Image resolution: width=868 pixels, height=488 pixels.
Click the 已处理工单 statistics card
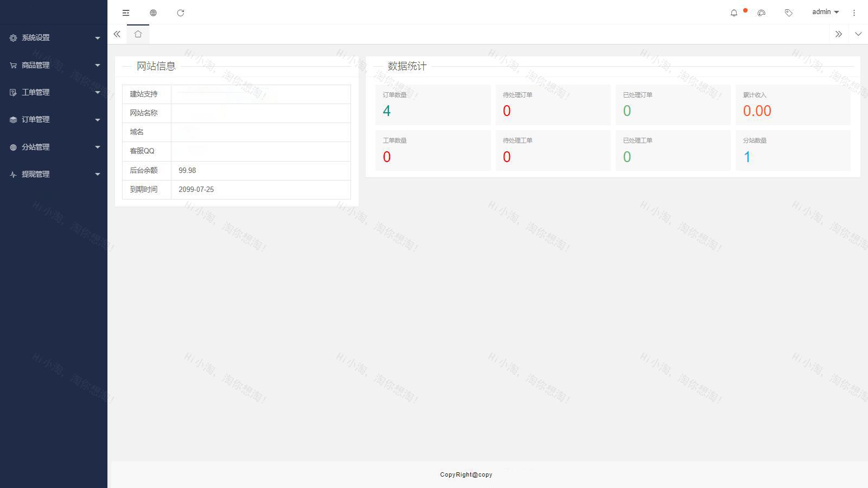(x=673, y=150)
